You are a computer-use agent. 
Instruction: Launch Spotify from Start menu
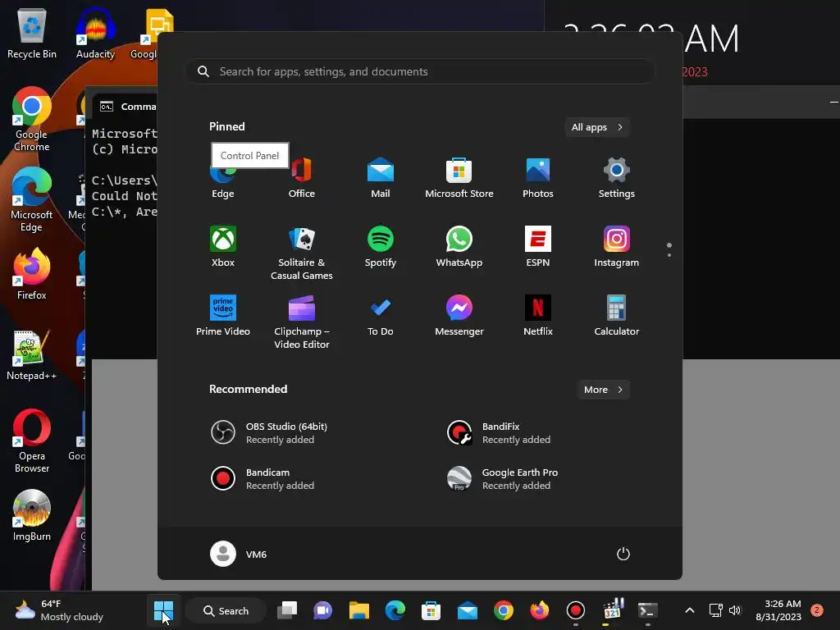[x=381, y=247]
